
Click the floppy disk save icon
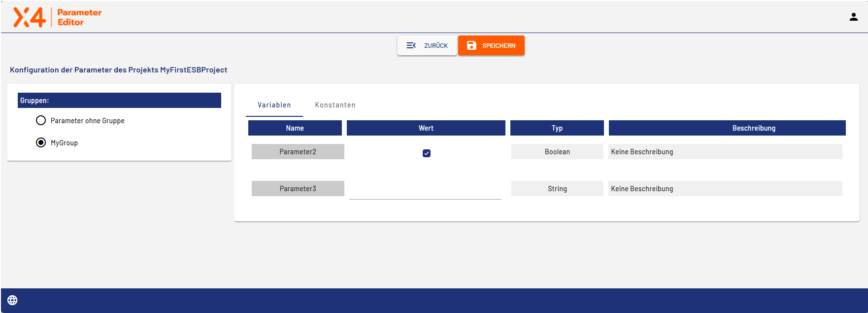pos(471,45)
